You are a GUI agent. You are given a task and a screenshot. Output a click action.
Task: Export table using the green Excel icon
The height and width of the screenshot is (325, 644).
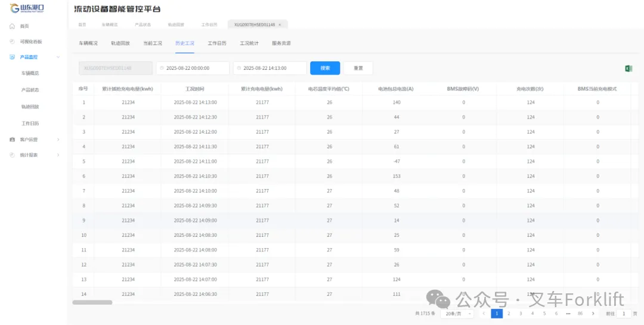click(628, 69)
